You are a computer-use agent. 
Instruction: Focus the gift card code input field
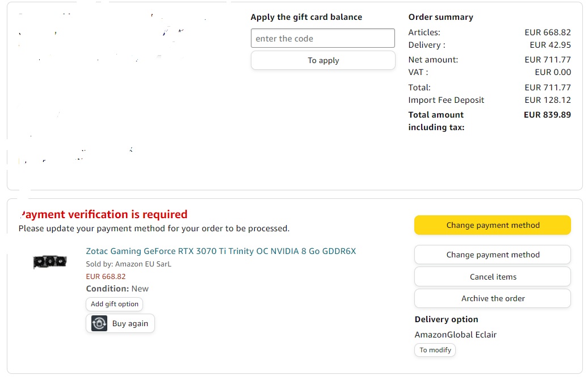tap(323, 38)
